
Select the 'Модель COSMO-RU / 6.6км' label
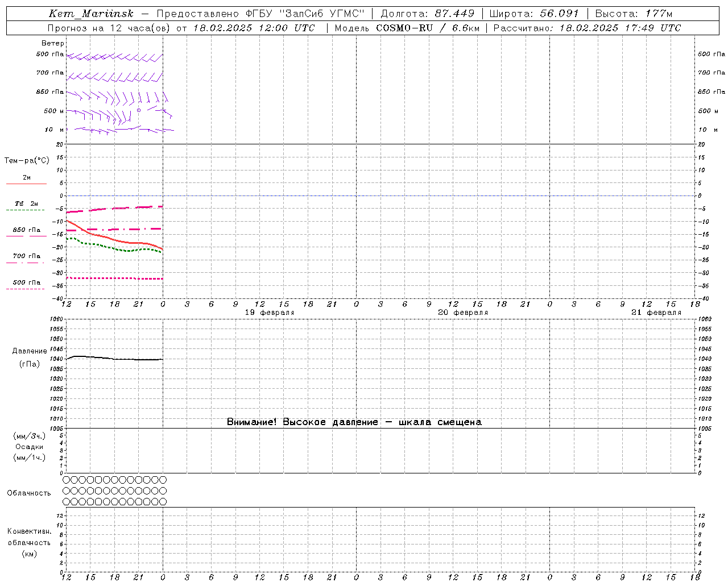407,28
